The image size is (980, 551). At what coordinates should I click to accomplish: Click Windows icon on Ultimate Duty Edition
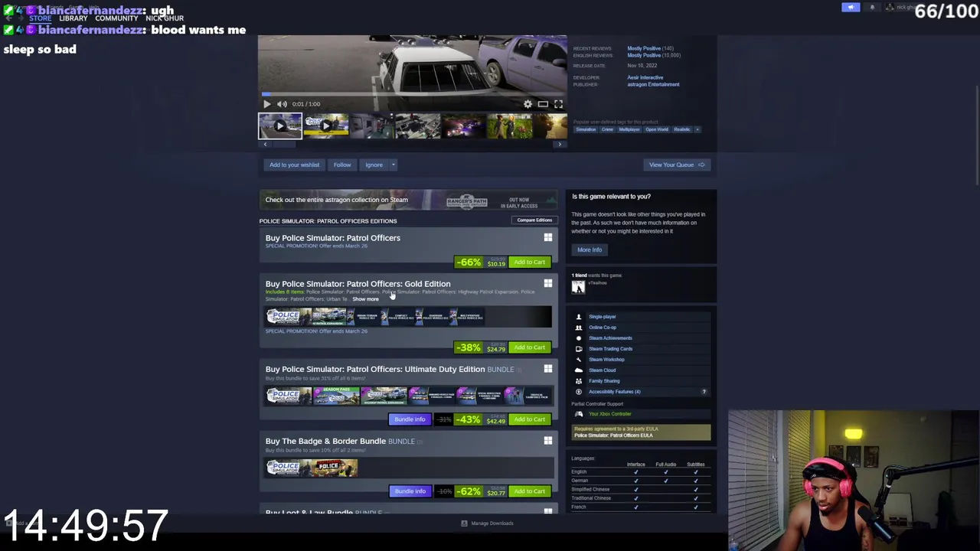click(548, 369)
